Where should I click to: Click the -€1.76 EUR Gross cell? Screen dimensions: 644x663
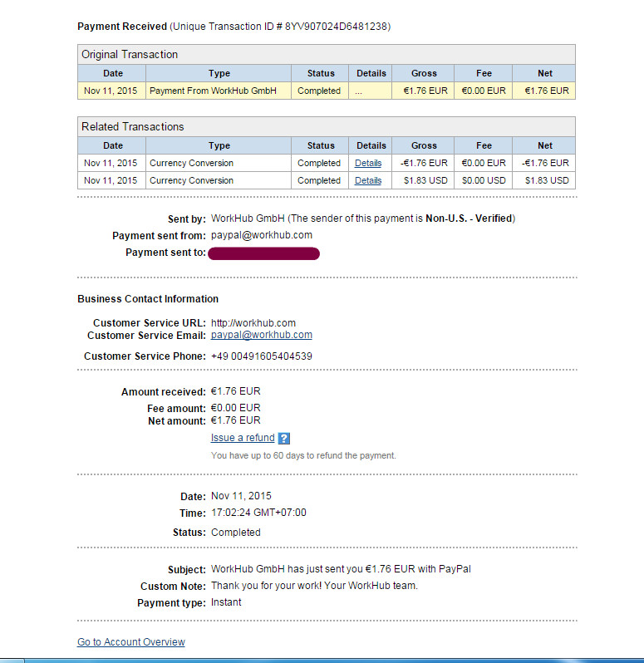423,163
